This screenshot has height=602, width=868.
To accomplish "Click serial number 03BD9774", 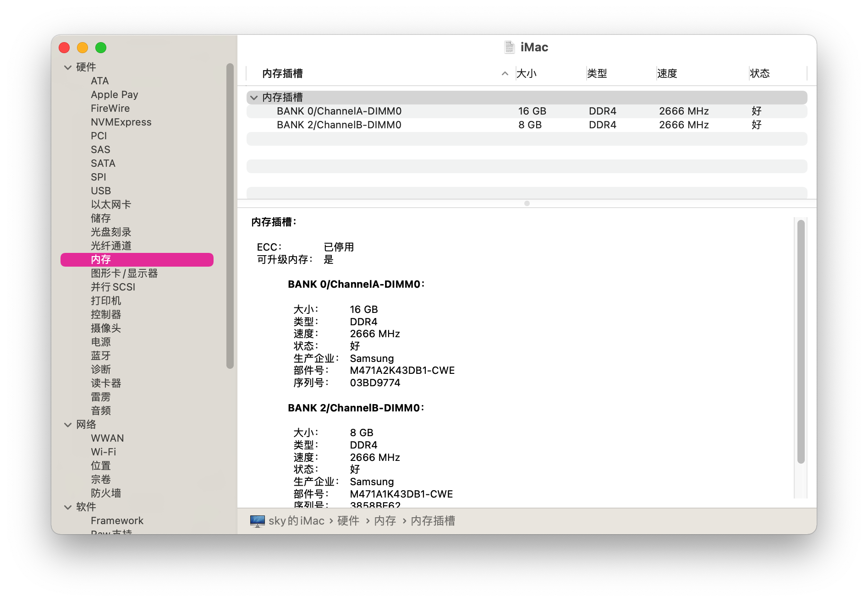I will click(x=375, y=383).
